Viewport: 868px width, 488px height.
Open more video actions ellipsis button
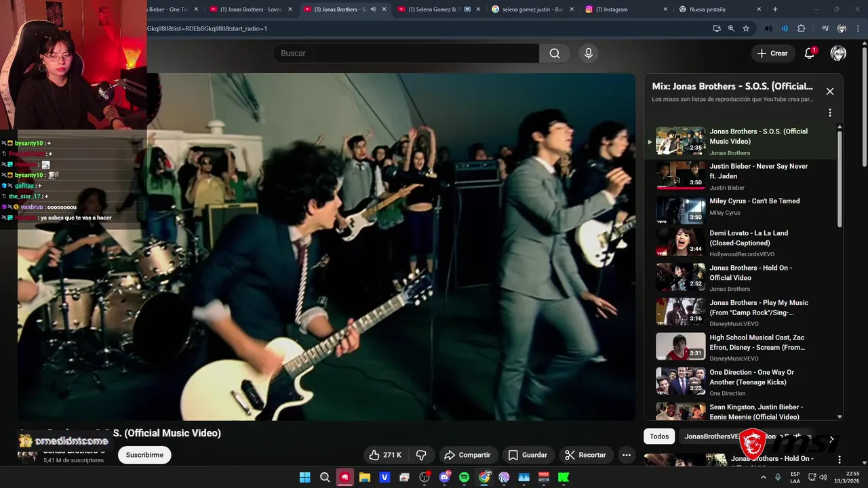coord(627,455)
